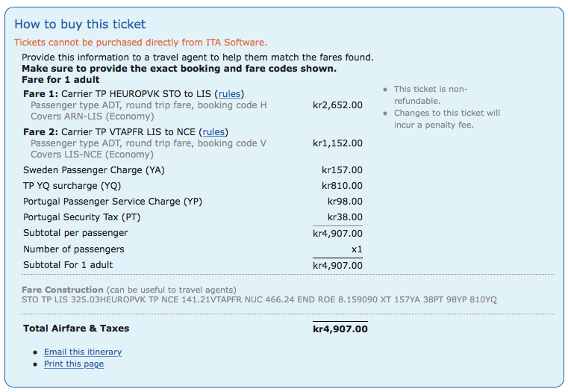568x392 pixels.
Task: Open the rules link for Fare 1
Action: [x=229, y=94]
